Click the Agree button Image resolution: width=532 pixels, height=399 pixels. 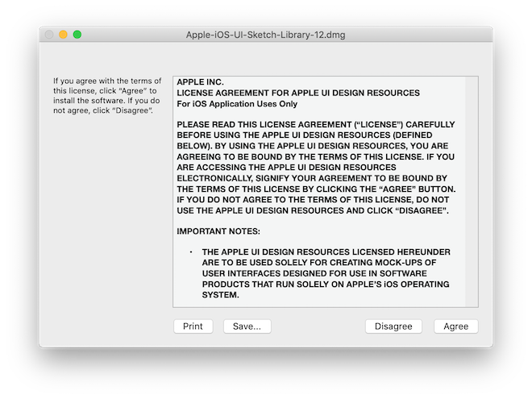point(455,326)
